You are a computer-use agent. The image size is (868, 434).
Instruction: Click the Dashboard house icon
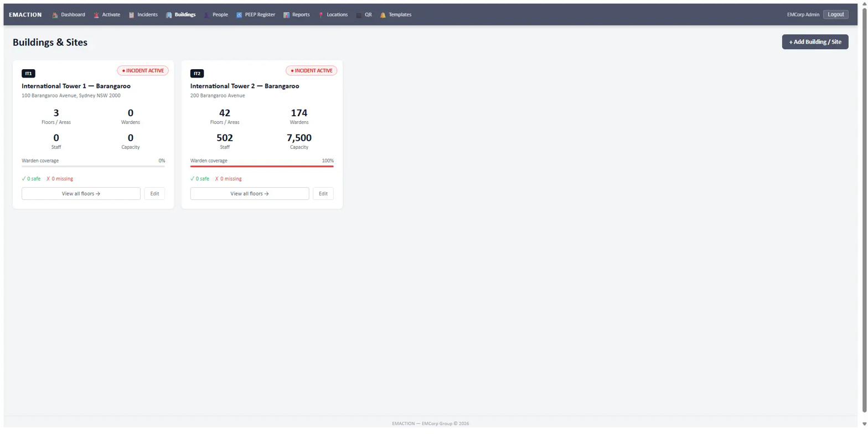[x=55, y=15]
